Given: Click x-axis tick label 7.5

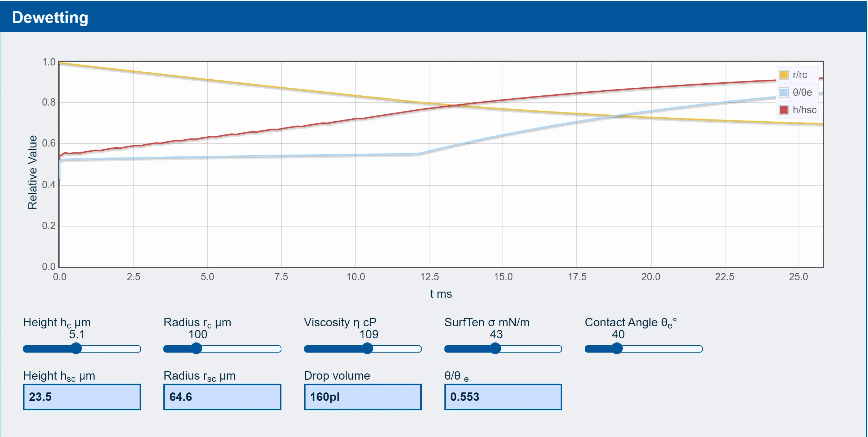Looking at the screenshot, I should (281, 277).
